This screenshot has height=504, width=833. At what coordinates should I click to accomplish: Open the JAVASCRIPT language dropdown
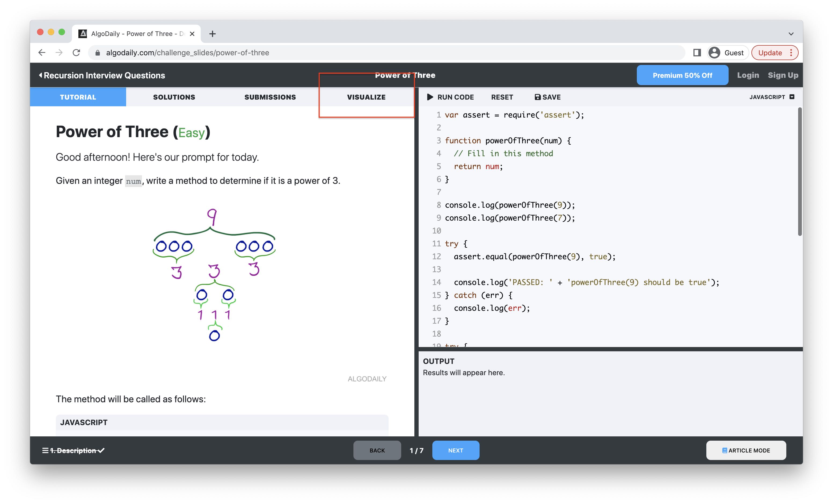point(772,97)
